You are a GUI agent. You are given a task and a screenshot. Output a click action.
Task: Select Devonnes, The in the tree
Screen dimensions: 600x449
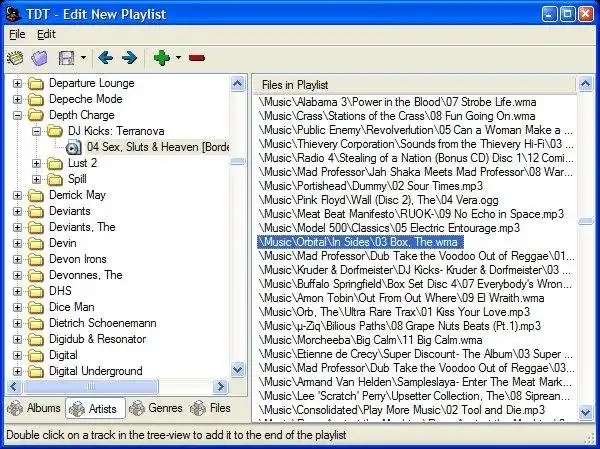pyautogui.click(x=86, y=275)
